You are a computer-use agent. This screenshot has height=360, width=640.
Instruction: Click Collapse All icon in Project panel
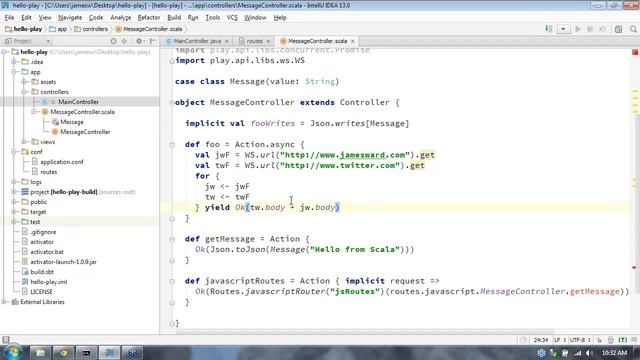point(124,41)
